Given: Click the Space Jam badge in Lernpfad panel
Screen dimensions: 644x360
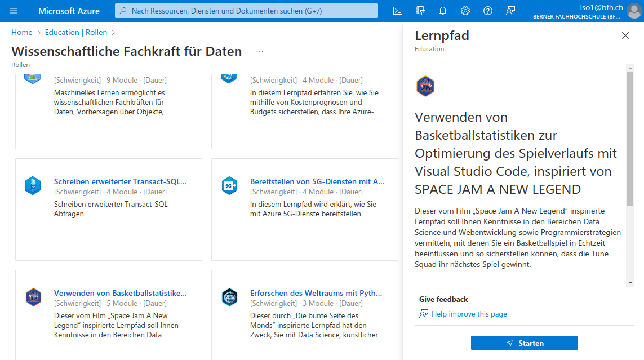Looking at the screenshot, I should pyautogui.click(x=425, y=86).
